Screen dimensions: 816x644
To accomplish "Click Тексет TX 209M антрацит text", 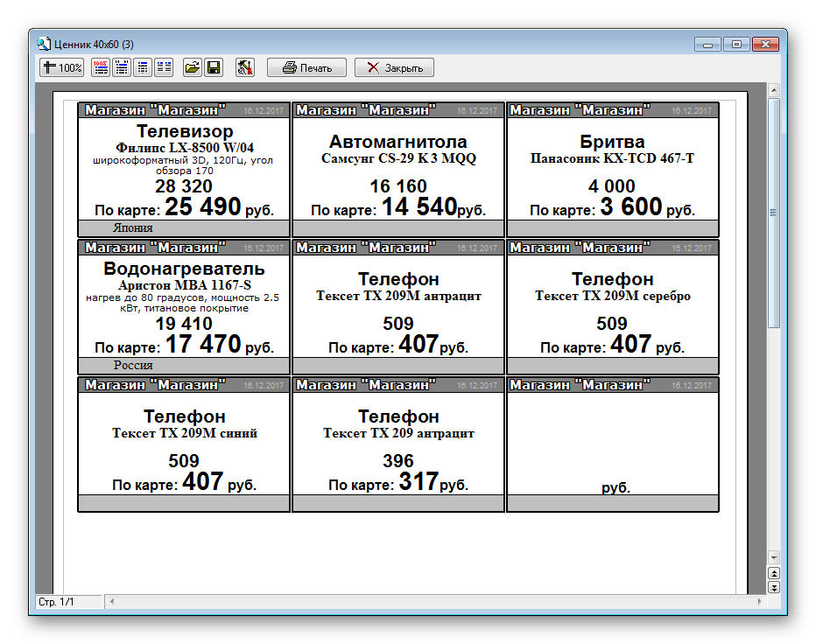I will tap(398, 296).
